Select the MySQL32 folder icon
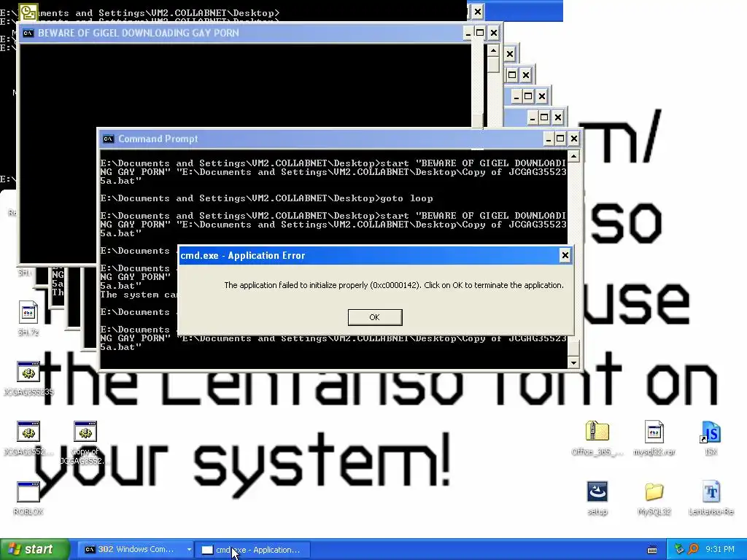This screenshot has height=560, width=747. (x=654, y=498)
